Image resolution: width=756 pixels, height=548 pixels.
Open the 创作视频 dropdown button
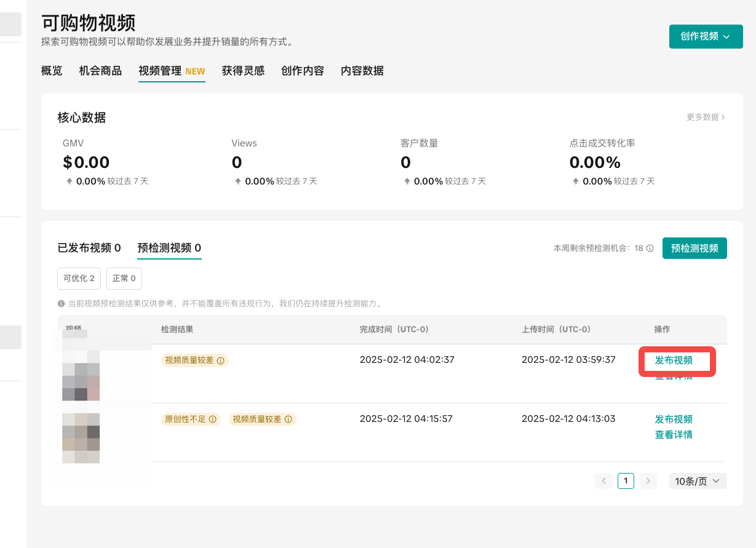click(x=705, y=36)
